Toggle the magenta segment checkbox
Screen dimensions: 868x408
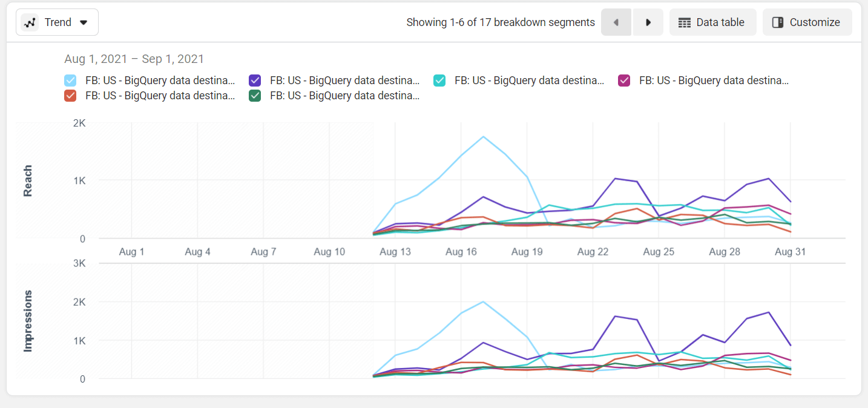click(x=624, y=80)
